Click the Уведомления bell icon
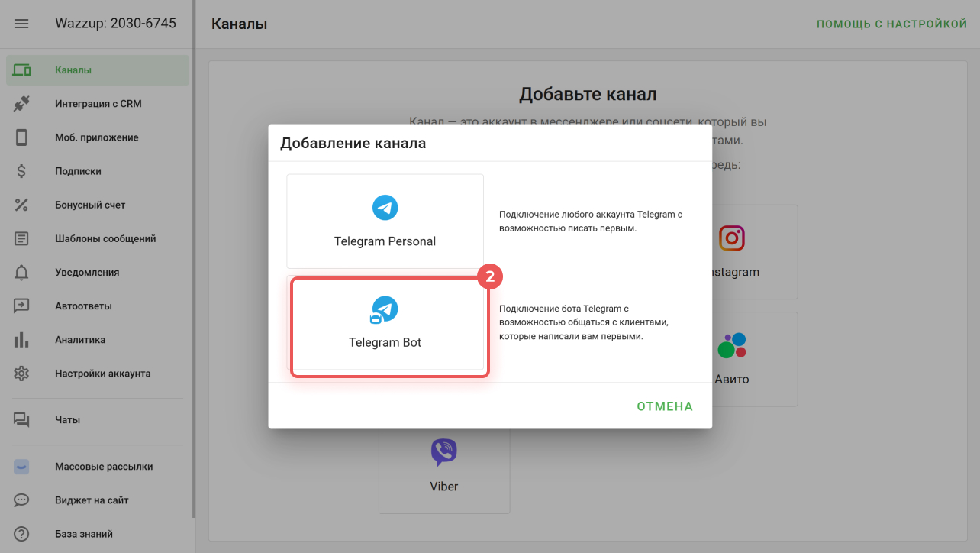Image resolution: width=980 pixels, height=553 pixels. tap(21, 273)
